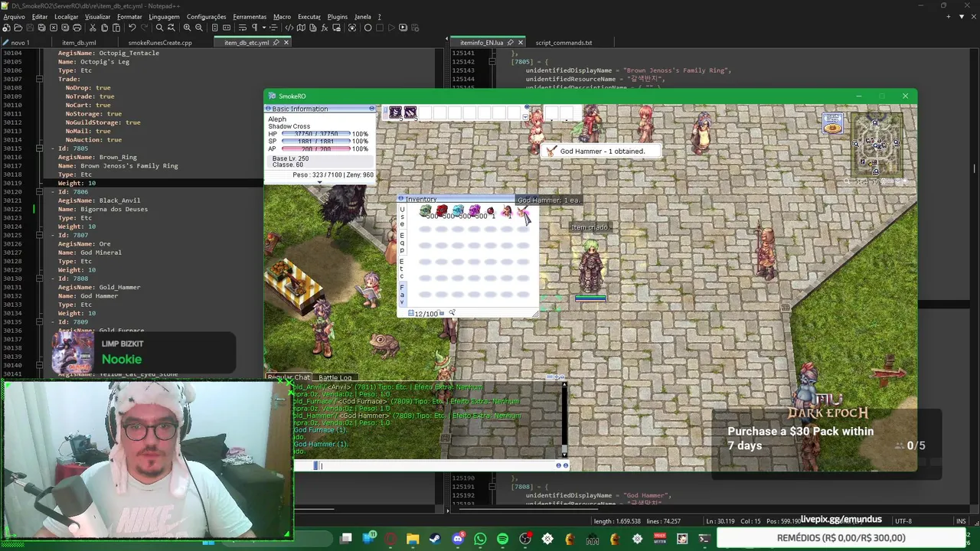The image size is (980, 551).
Task: Toggle indent guide display
Action: point(273,28)
